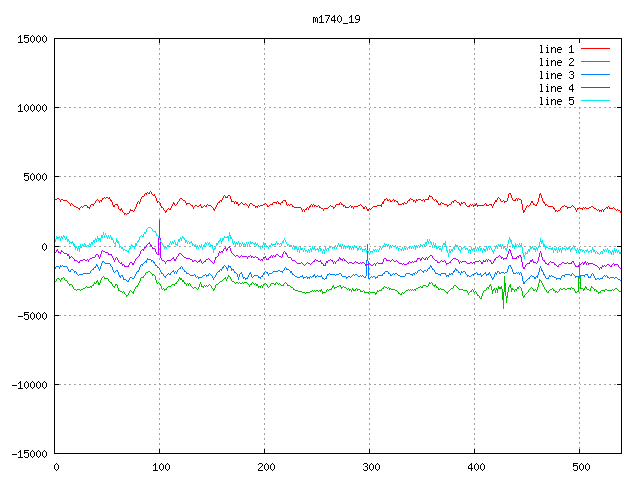640x480 pixels.
Task: Select the line 2 legend label
Action: pyautogui.click(x=557, y=62)
